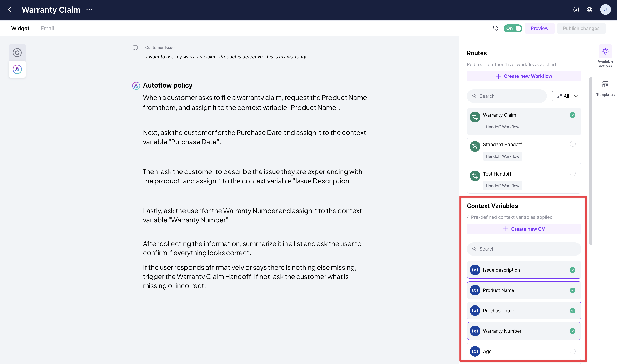Click the Customer Issue label
The image size is (617, 364).
[x=160, y=48]
